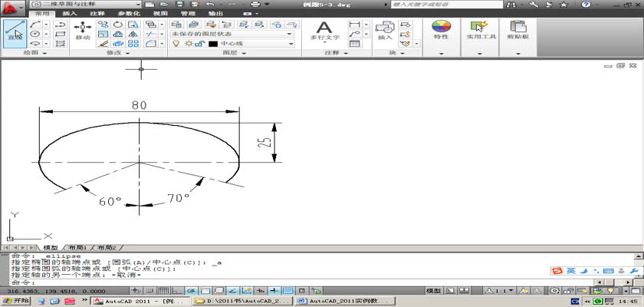Open the Layer Properties manager icon

176,25
